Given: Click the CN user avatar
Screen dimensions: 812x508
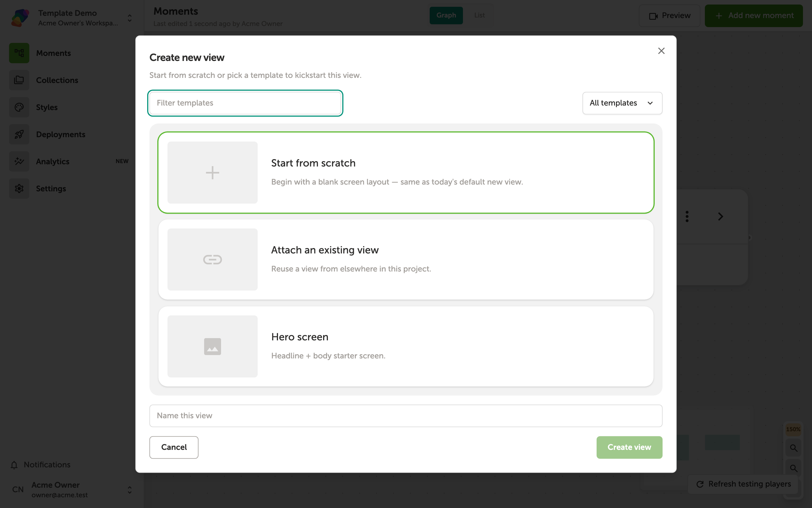Looking at the screenshot, I should click(18, 490).
